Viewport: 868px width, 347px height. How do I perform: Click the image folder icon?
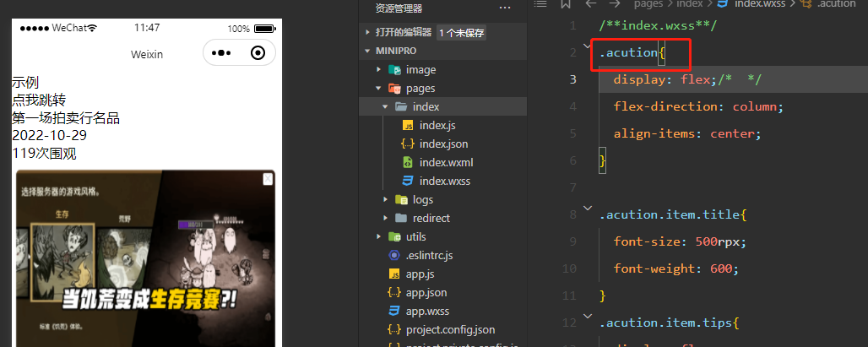coord(394,70)
